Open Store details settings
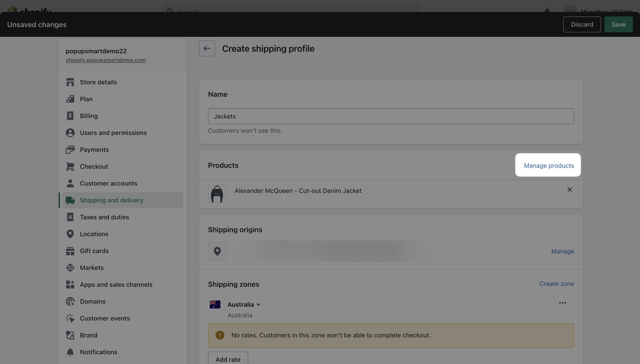 tap(122, 82)
